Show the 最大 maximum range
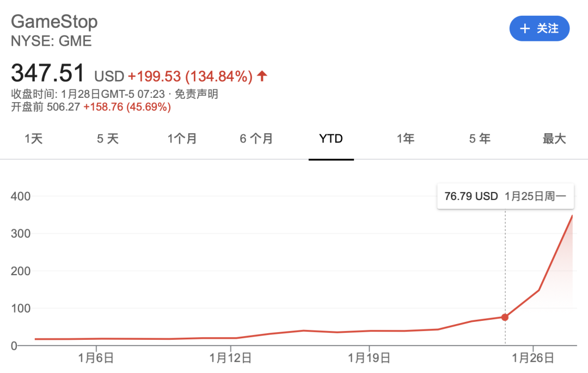Screen dimensions: 588x373 tap(554, 139)
